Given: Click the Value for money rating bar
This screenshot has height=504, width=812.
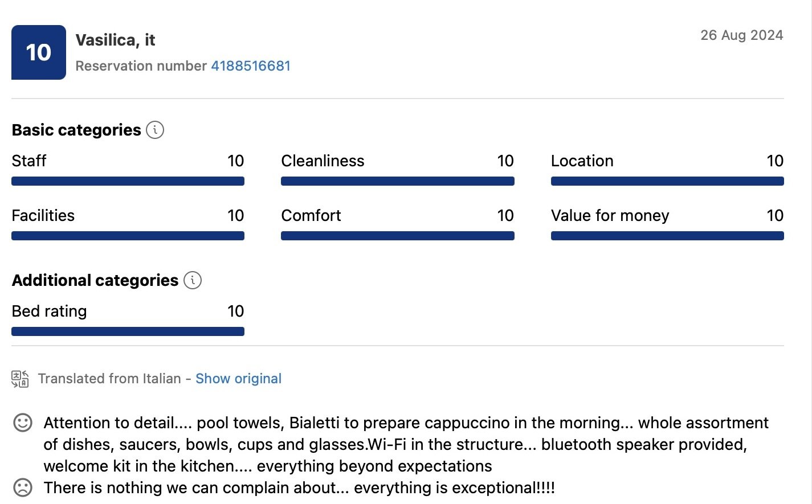Looking at the screenshot, I should coord(667,236).
